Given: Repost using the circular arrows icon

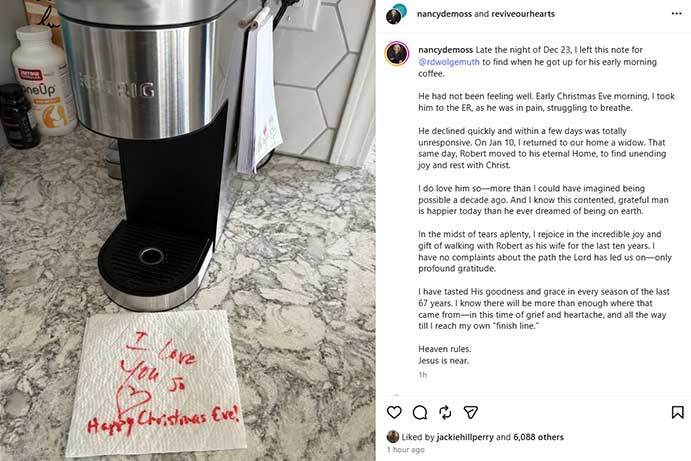Looking at the screenshot, I should [445, 413].
